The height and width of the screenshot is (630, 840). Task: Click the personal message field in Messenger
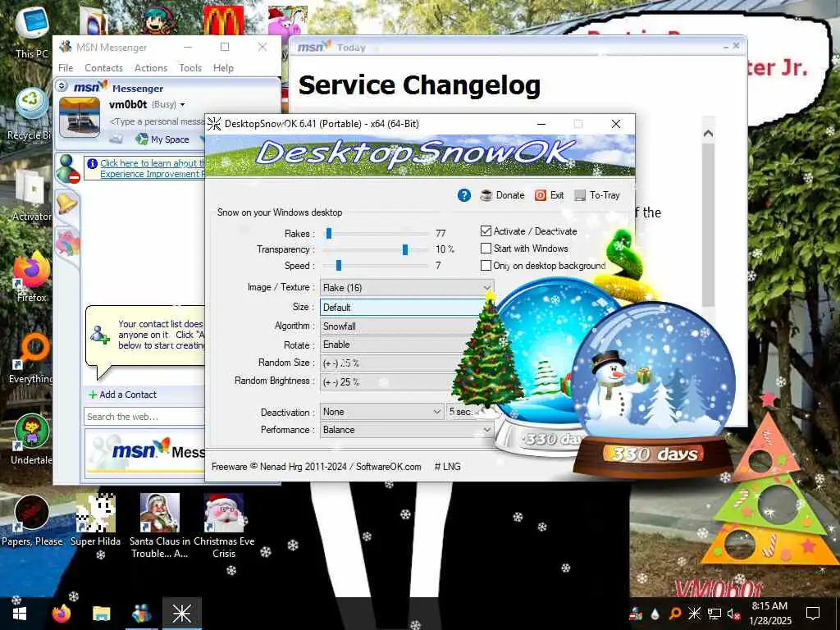(157, 121)
